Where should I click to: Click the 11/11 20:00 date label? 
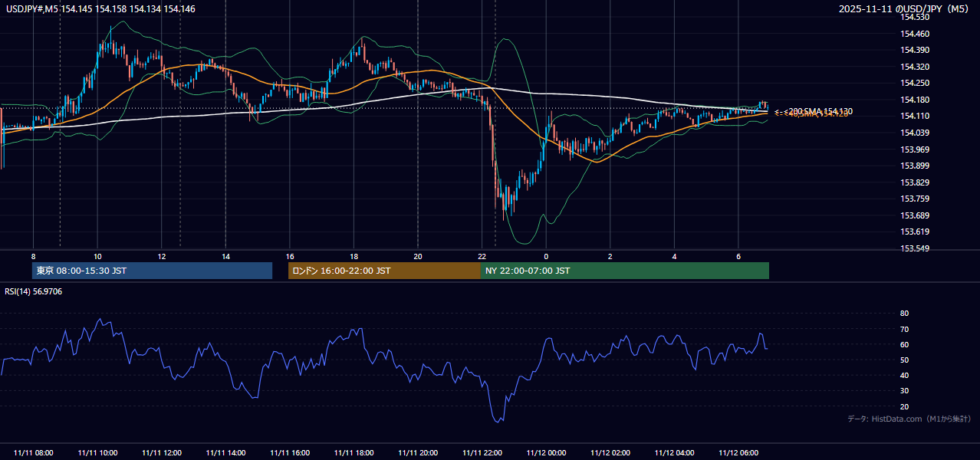pyautogui.click(x=418, y=453)
